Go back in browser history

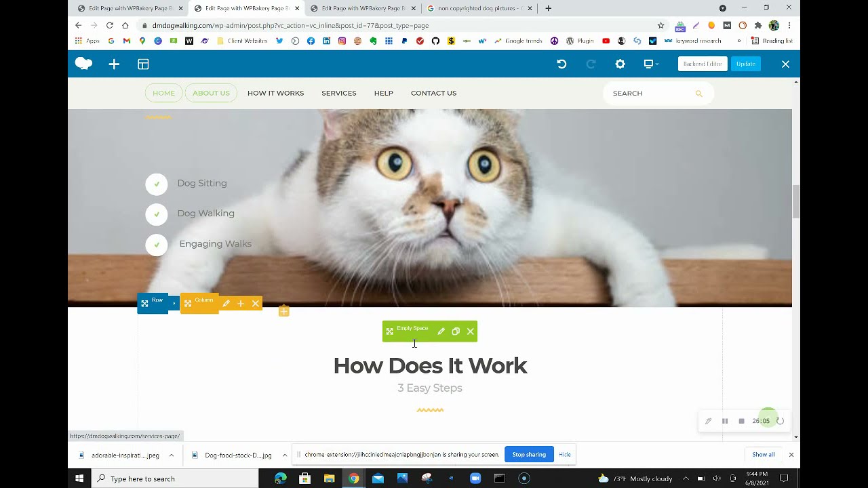(78, 25)
